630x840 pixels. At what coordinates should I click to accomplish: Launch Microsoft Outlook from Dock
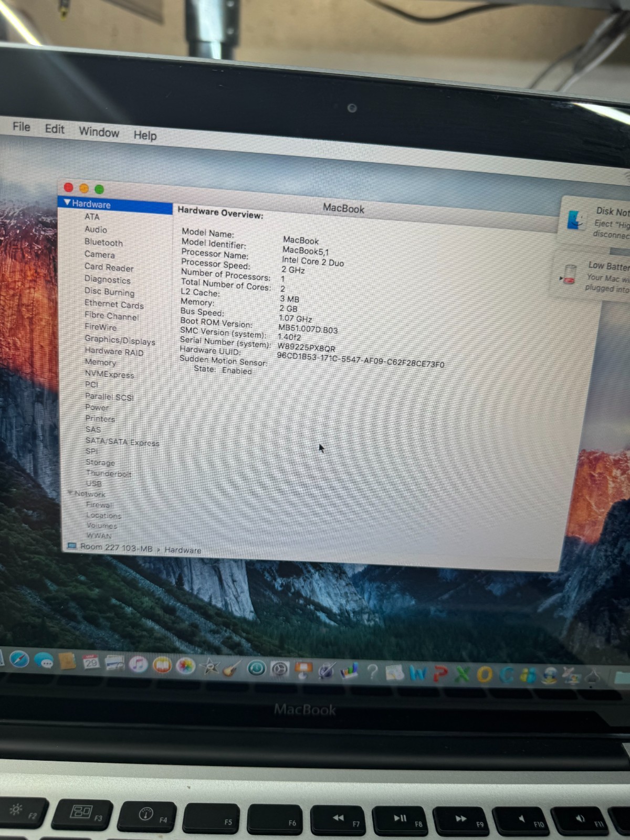tap(485, 675)
